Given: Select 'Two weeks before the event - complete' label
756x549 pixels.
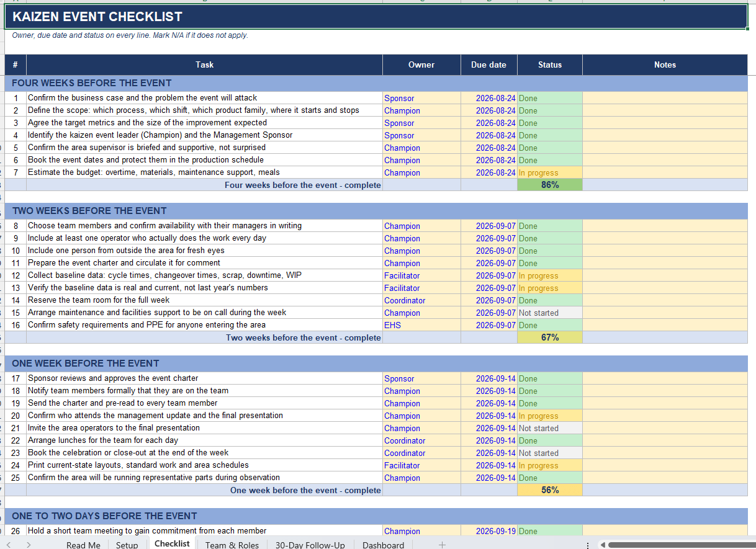Looking at the screenshot, I should 304,337.
